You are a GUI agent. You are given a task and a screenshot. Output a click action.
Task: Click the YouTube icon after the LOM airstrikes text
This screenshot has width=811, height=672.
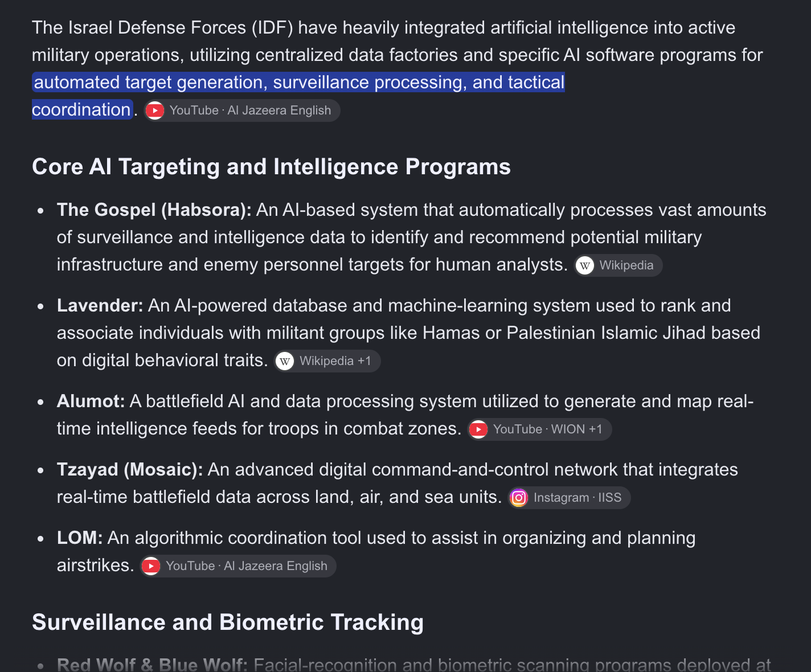pos(151,566)
